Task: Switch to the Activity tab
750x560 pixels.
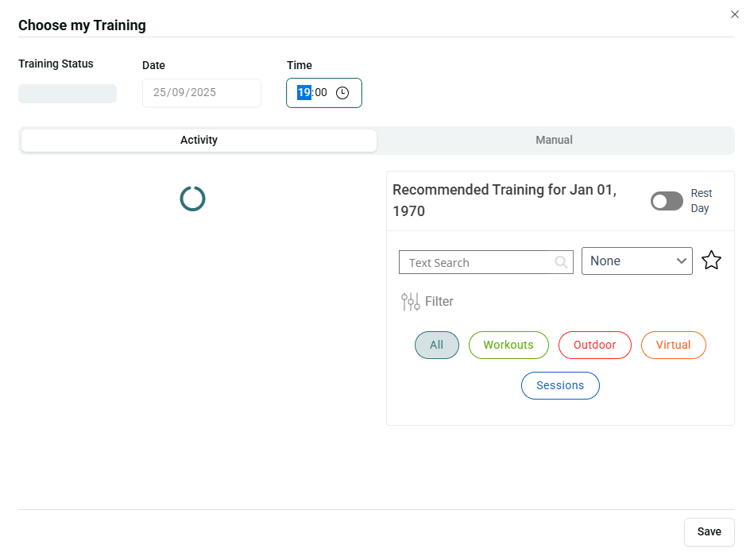Action: tap(199, 141)
